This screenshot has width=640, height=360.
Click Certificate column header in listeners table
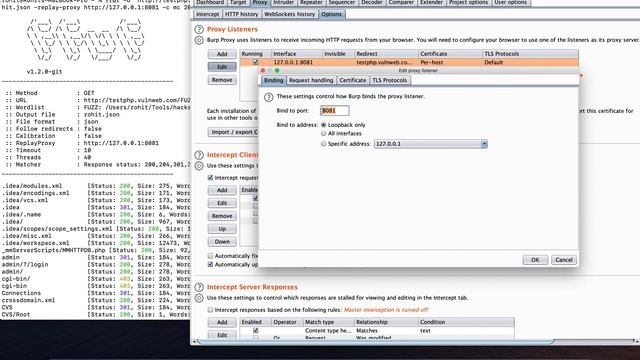point(451,54)
